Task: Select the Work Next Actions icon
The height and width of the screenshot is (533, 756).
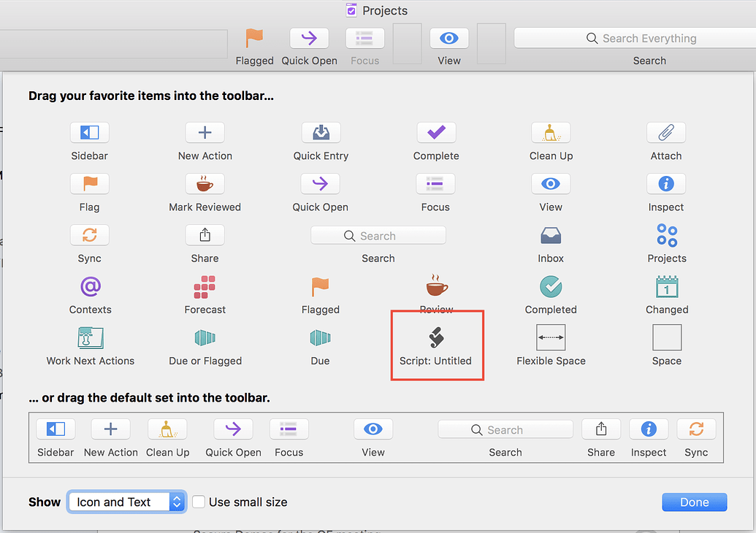Action: pos(91,338)
